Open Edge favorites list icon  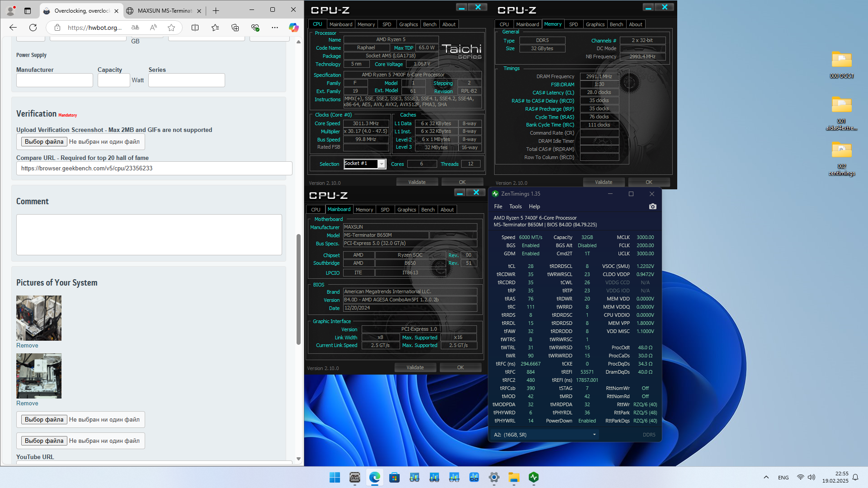pyautogui.click(x=215, y=28)
